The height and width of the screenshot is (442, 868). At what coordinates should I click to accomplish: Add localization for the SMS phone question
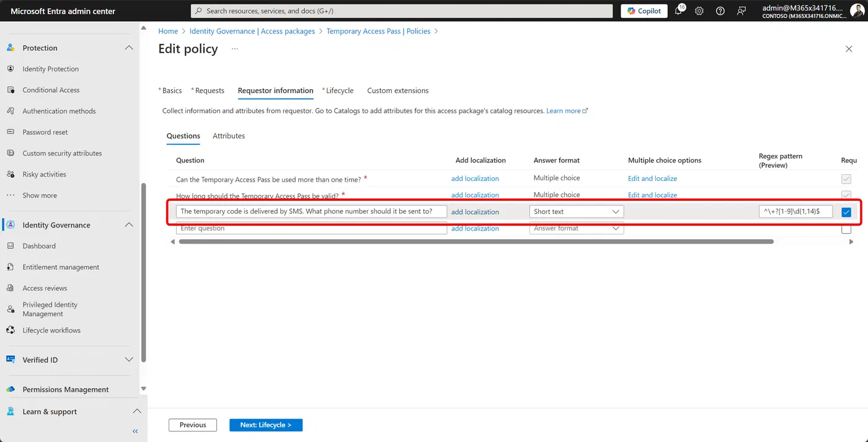coord(475,212)
